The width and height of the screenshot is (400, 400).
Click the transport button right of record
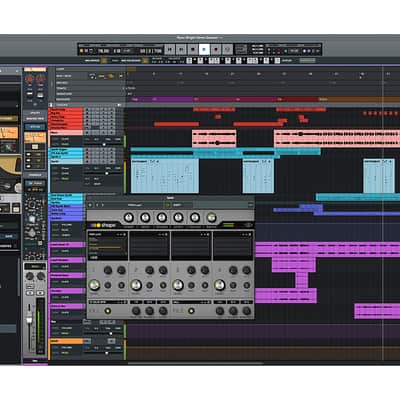pos(227,50)
